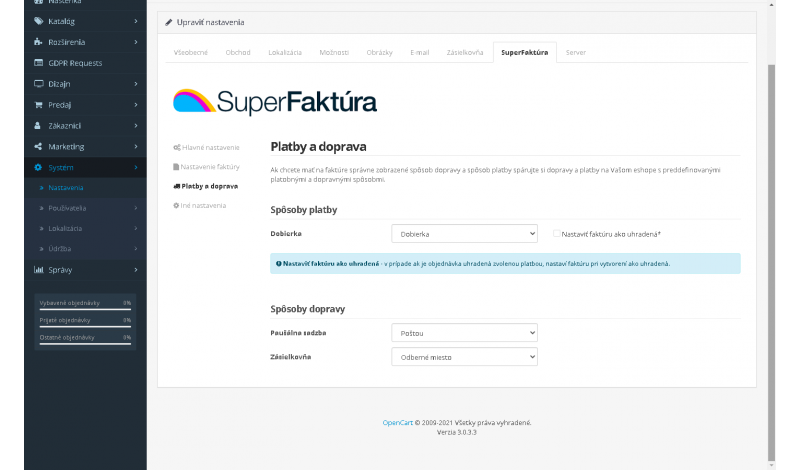Image resolution: width=800 pixels, height=470 pixels.
Task: Select the SuperFaktúra tab
Action: (x=524, y=53)
